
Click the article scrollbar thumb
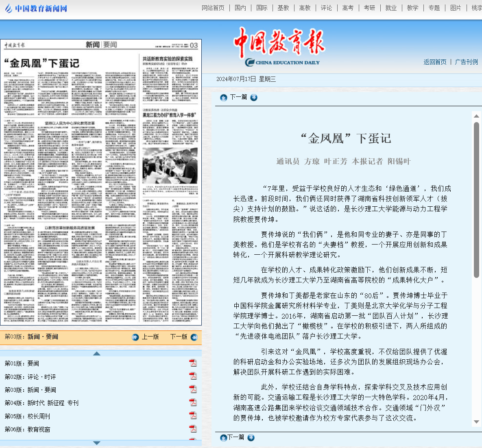[x=476, y=200]
